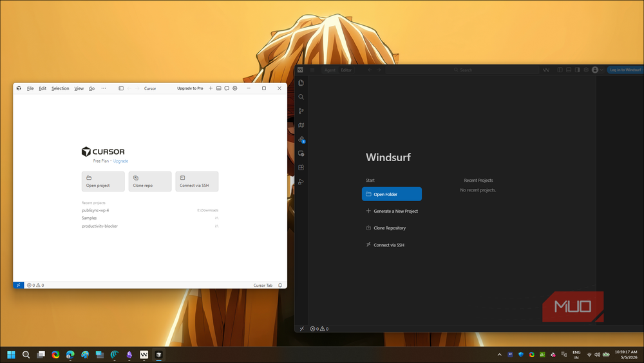The width and height of the screenshot is (644, 363).
Task: Click the plus icon in Cursor title bar
Action: click(x=211, y=88)
